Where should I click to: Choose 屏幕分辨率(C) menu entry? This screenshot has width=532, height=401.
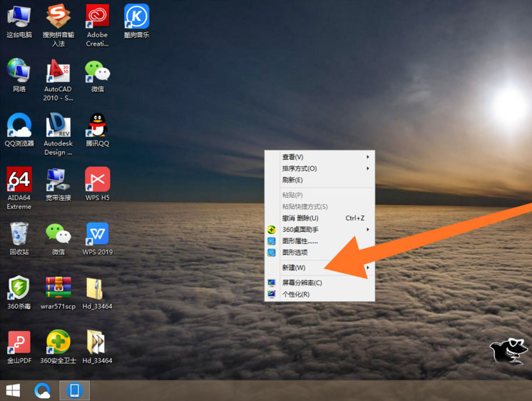point(319,283)
